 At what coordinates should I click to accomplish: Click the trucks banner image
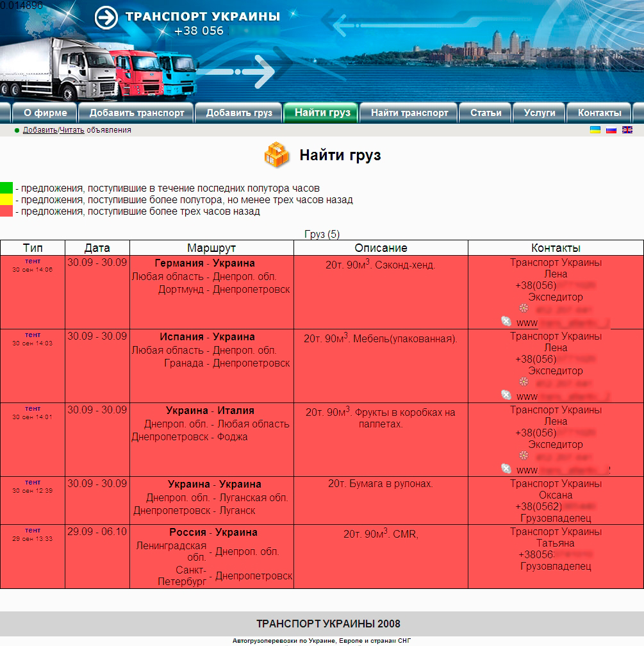click(99, 69)
